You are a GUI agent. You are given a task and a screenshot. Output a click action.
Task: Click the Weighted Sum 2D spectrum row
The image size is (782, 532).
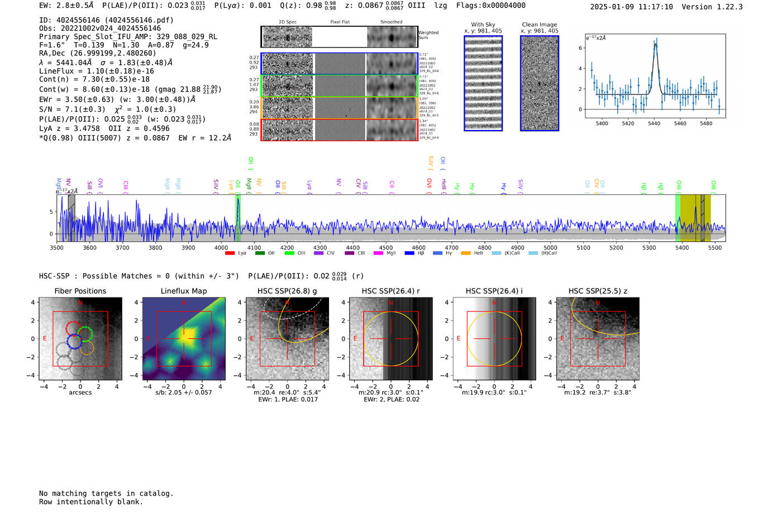(x=339, y=37)
